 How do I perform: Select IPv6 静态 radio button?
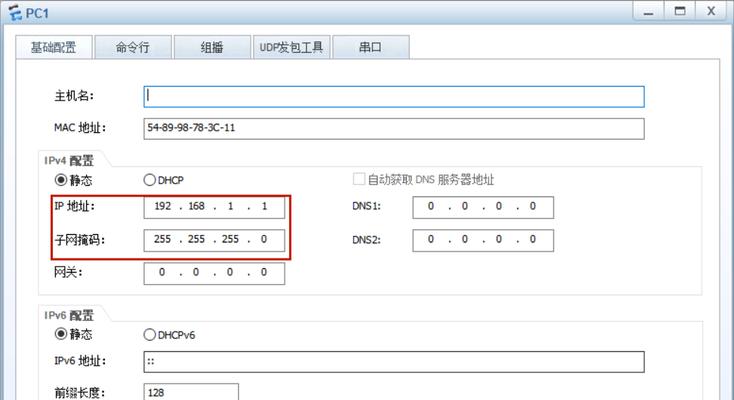tap(61, 334)
